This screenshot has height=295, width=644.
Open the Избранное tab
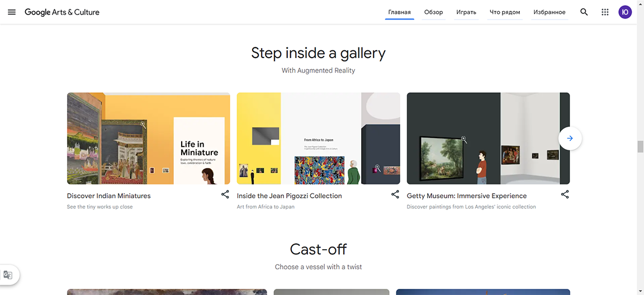pyautogui.click(x=550, y=12)
